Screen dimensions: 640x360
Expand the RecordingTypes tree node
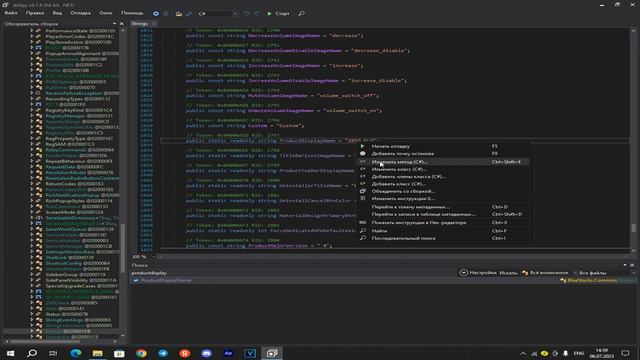point(31,99)
